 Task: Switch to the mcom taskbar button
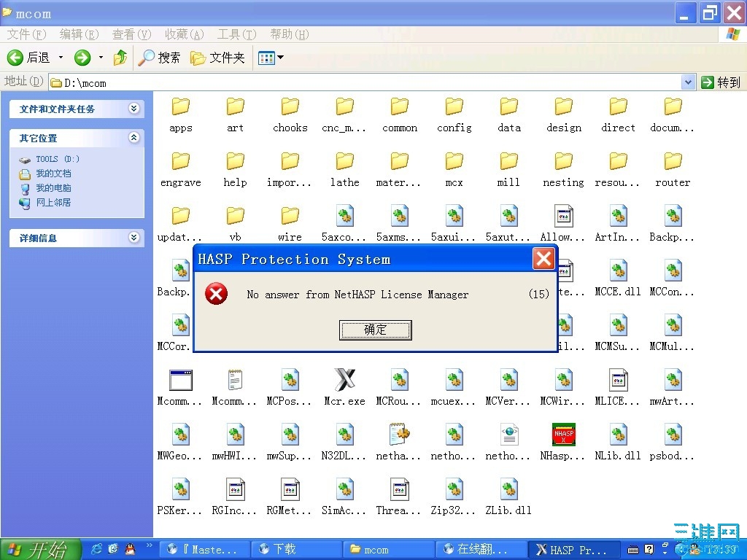coord(389,550)
